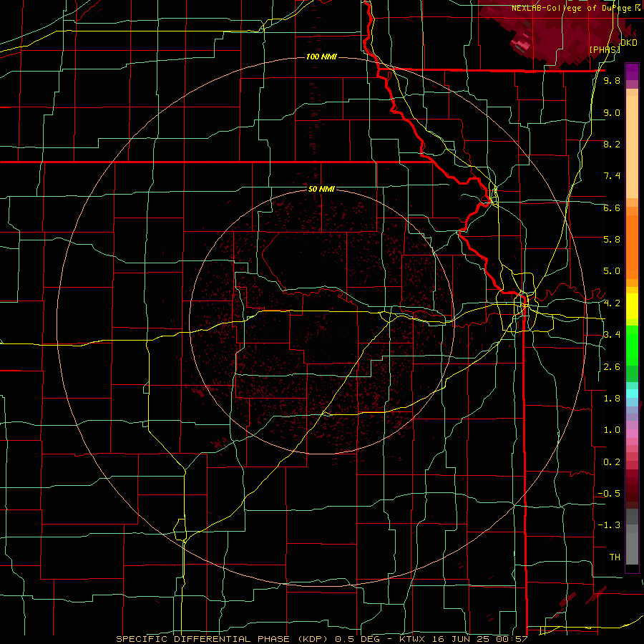Click the arrow icon beside NEXLAB-College of DuPage
The image size is (644, 644).
[x=638, y=7]
